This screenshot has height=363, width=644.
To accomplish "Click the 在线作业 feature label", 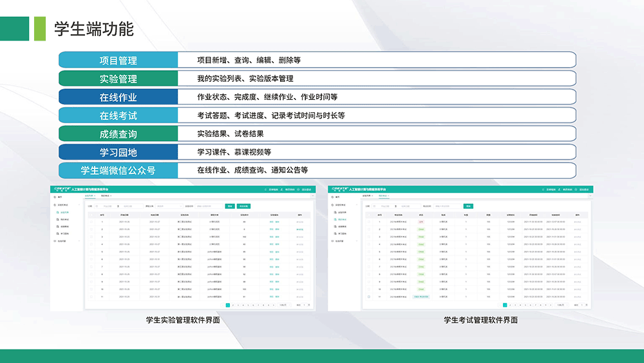I will coord(118,97).
